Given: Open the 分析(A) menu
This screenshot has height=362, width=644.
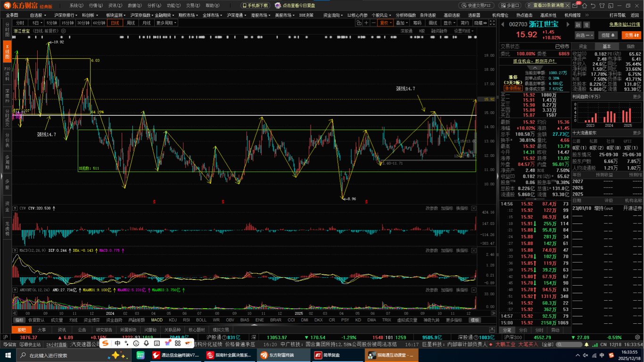Looking at the screenshot, I should tap(154, 5).
